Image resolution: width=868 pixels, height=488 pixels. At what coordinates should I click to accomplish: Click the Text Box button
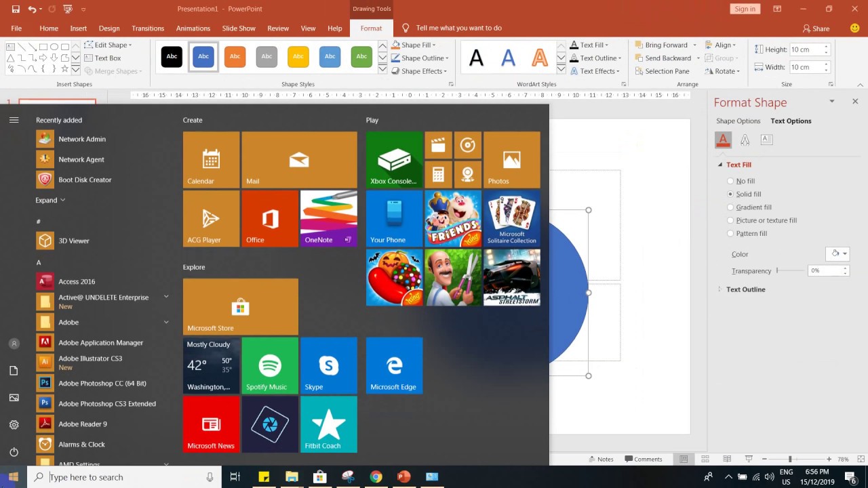coord(102,58)
